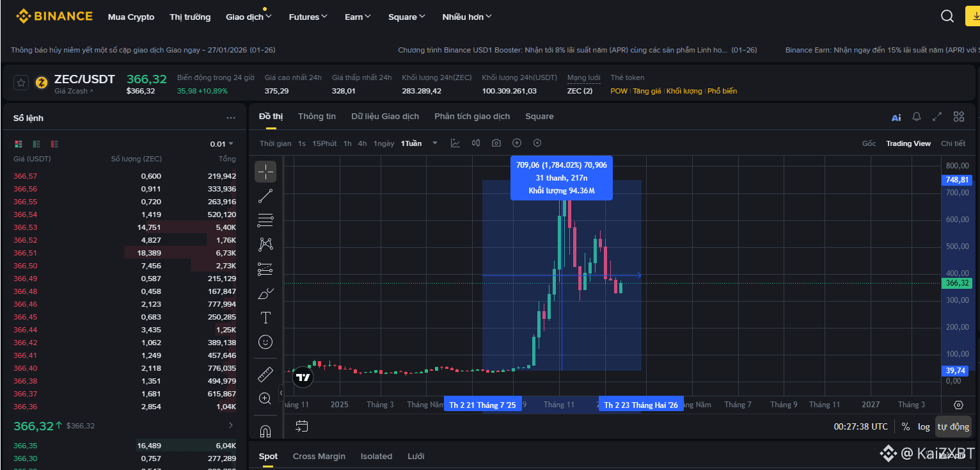Viewport: 980px width, 470px height.
Task: Open the AI assistant icon
Action: [x=896, y=117]
